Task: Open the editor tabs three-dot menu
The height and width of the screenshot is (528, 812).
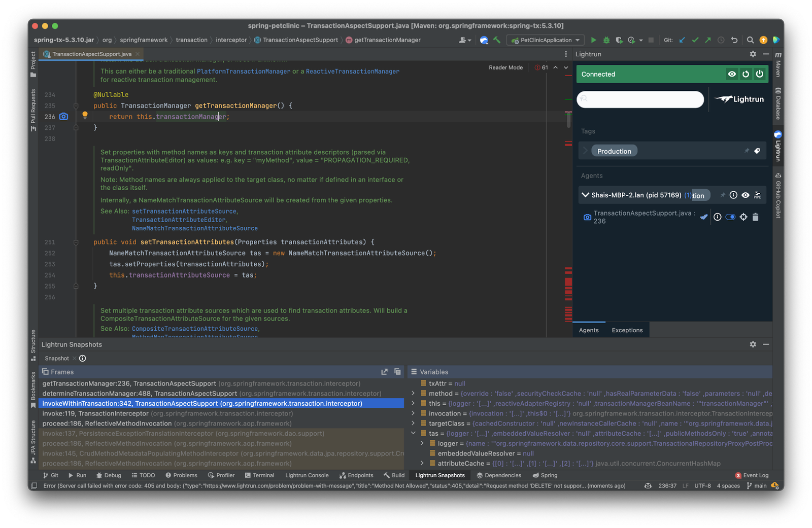Action: click(566, 54)
